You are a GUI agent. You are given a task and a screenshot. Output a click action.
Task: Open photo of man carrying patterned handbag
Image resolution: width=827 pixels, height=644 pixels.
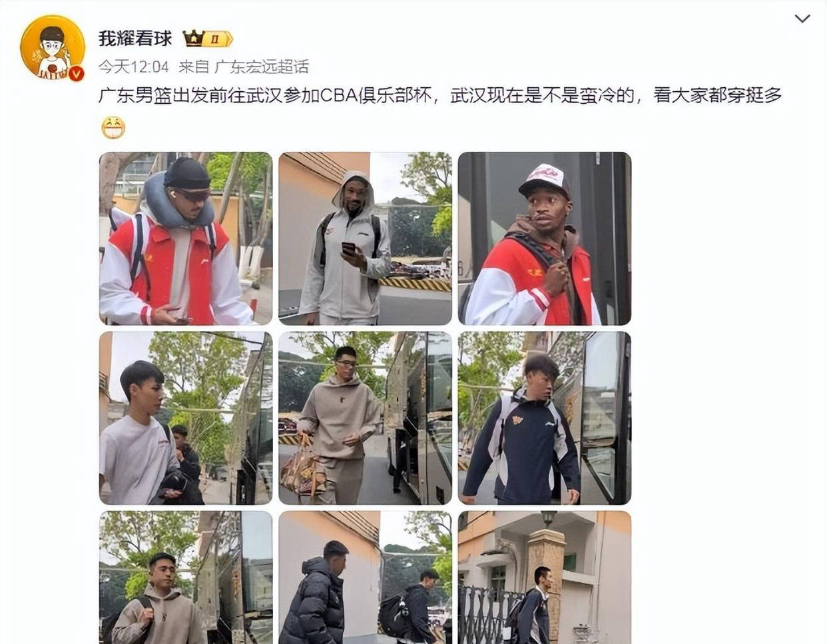point(365,418)
